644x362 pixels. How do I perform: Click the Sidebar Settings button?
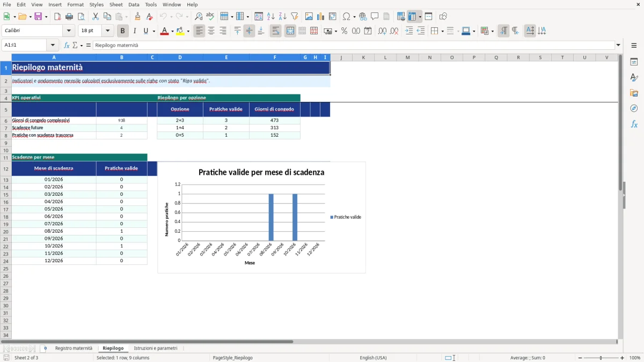click(x=634, y=46)
